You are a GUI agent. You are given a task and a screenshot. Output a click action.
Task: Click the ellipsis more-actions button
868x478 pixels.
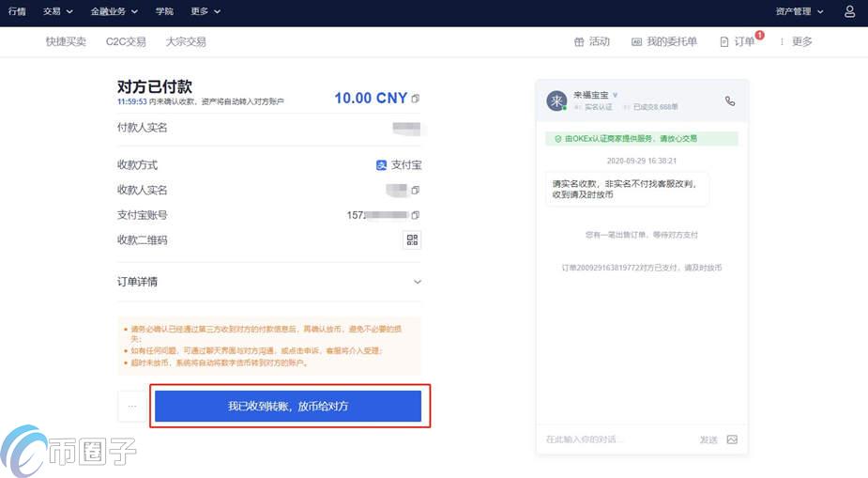[131, 406]
